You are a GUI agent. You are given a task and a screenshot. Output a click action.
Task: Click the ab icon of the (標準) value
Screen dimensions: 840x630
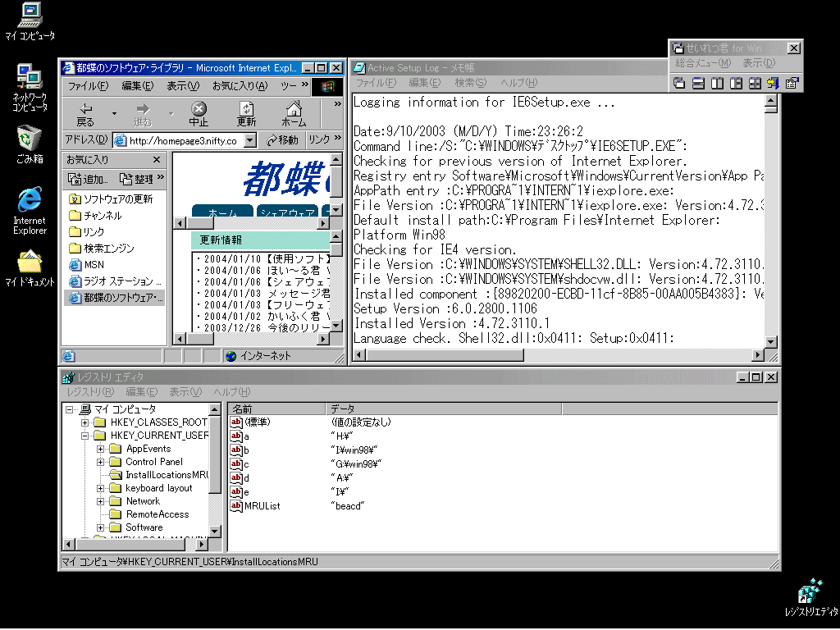236,422
